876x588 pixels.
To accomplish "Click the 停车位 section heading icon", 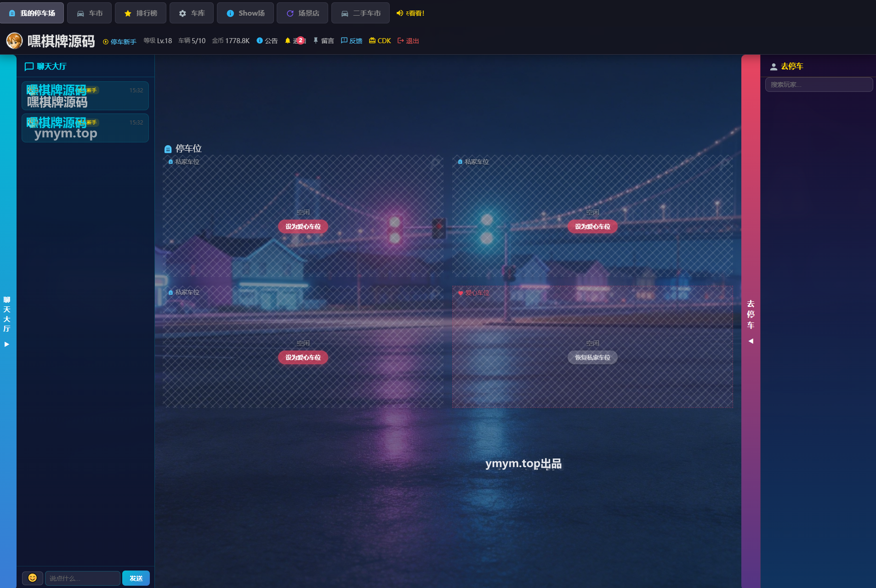I will click(x=168, y=149).
